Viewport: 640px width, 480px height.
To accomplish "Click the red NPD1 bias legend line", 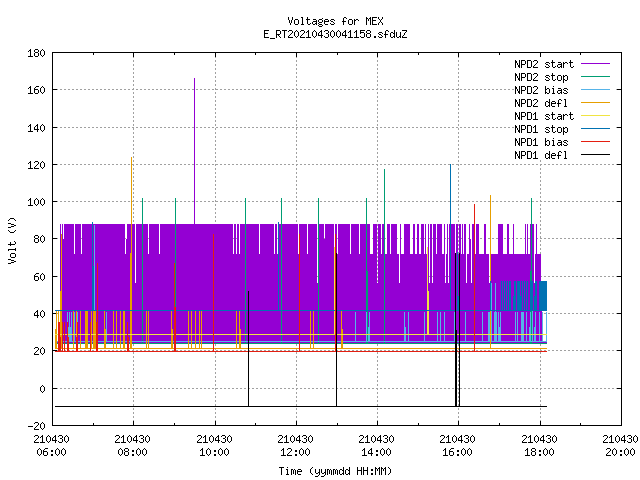I will [595, 142].
